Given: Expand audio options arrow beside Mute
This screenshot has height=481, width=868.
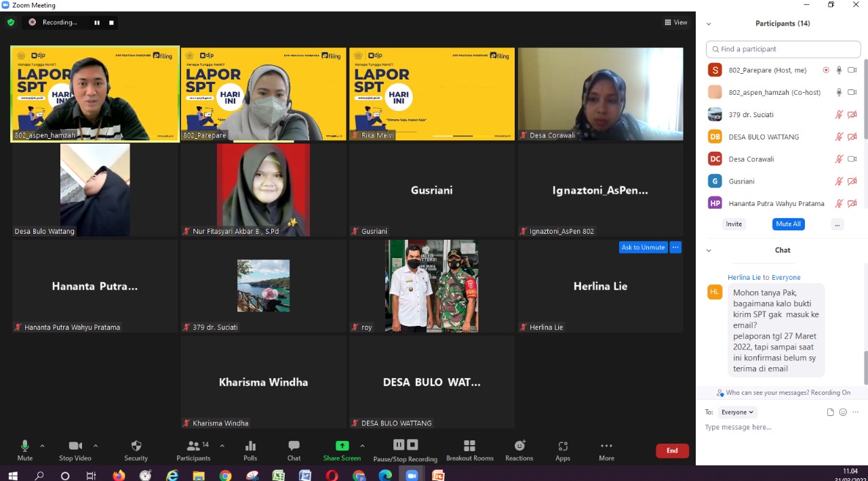Looking at the screenshot, I should pos(43,446).
